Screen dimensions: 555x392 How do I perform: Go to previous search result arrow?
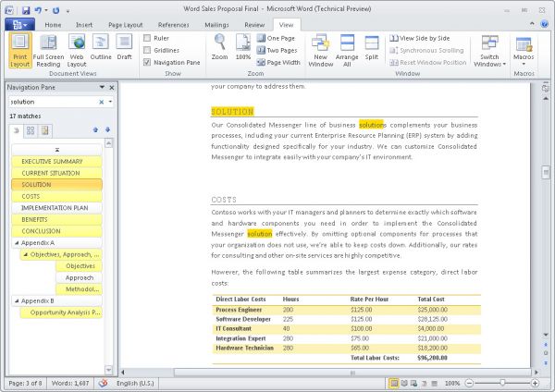[x=95, y=129]
